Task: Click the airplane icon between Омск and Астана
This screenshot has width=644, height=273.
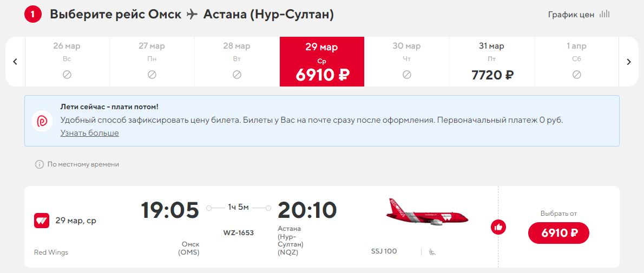Action: [192, 15]
